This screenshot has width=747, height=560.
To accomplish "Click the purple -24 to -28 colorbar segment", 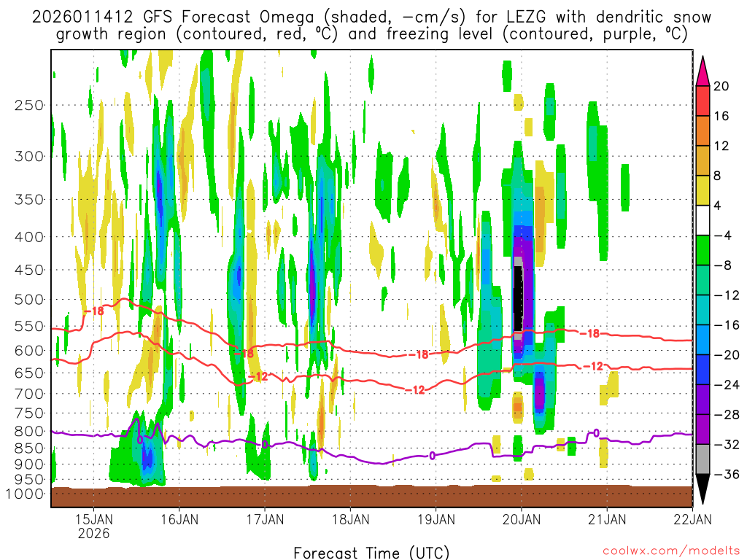I will tap(703, 400).
